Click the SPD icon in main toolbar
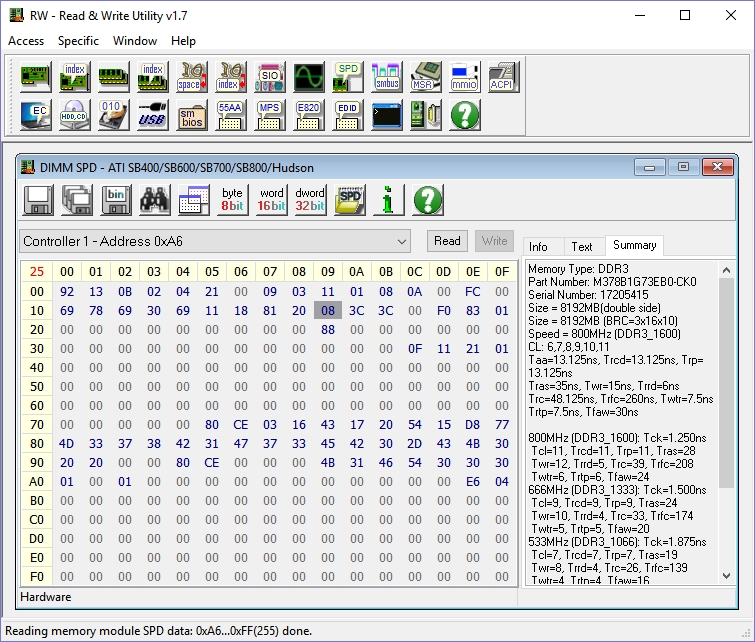The image size is (755, 642). pos(348,77)
